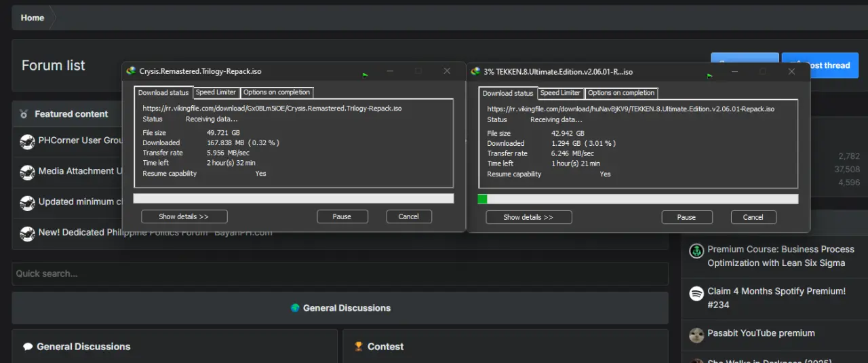
Task: Pause the Crysis Remastered Trilogy download
Action: pyautogui.click(x=342, y=216)
